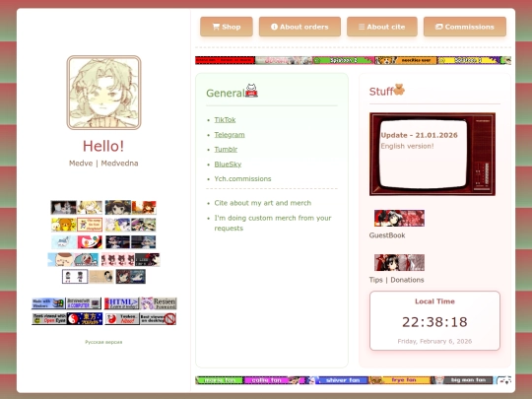This screenshot has height=399, width=532.
Task: Click the About orders button
Action: [299, 27]
